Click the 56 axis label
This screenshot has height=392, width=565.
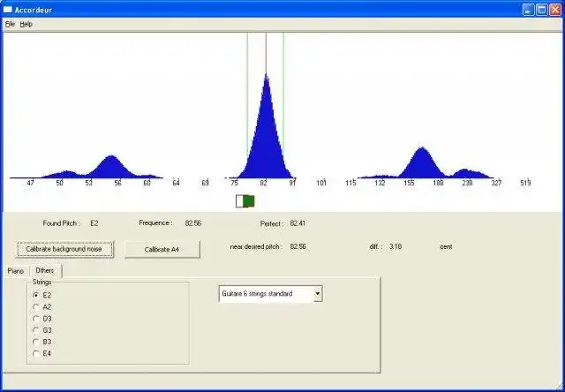coord(117,183)
